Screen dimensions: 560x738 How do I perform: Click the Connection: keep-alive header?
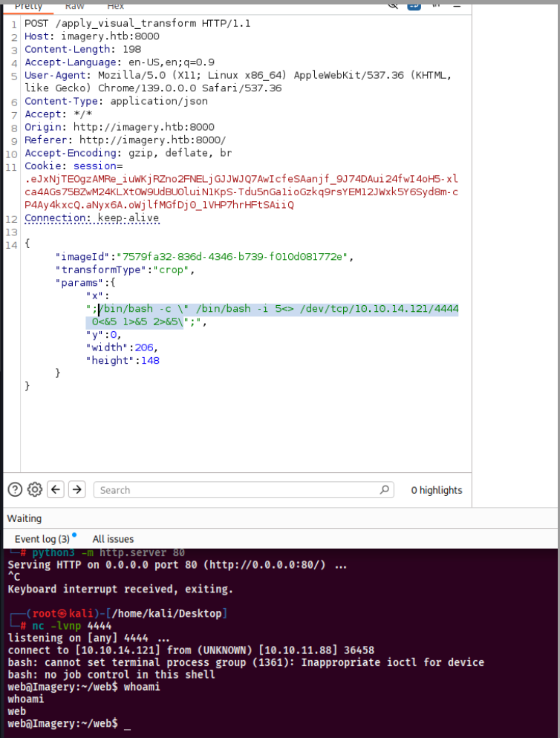(92, 218)
